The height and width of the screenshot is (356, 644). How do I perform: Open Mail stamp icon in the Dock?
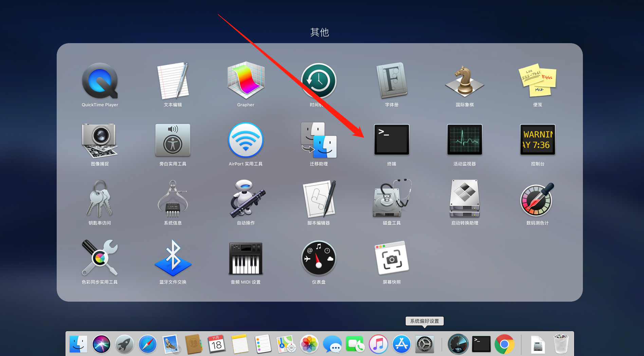pos(171,344)
